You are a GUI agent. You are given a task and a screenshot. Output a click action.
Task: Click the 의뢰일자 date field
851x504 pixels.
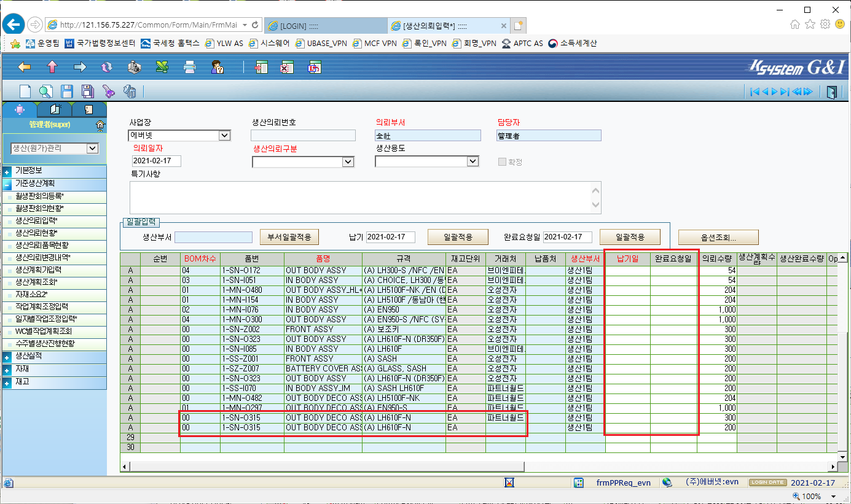(x=157, y=161)
